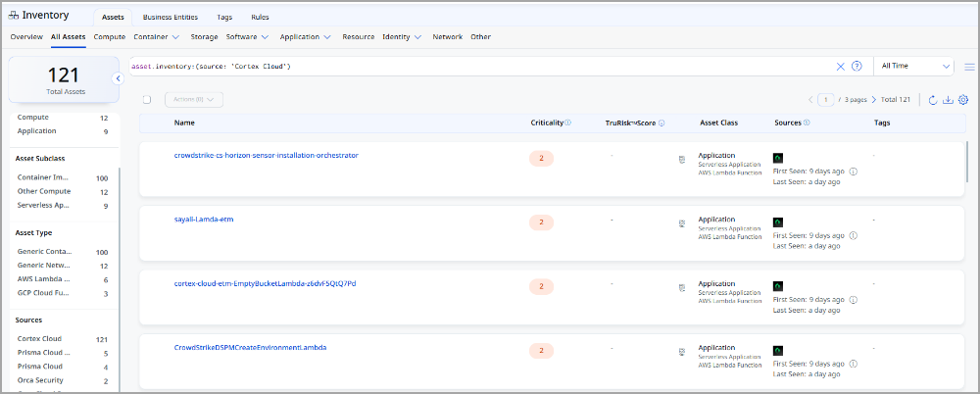Click info icon beside Sources column header
980x394 pixels.
tap(807, 123)
